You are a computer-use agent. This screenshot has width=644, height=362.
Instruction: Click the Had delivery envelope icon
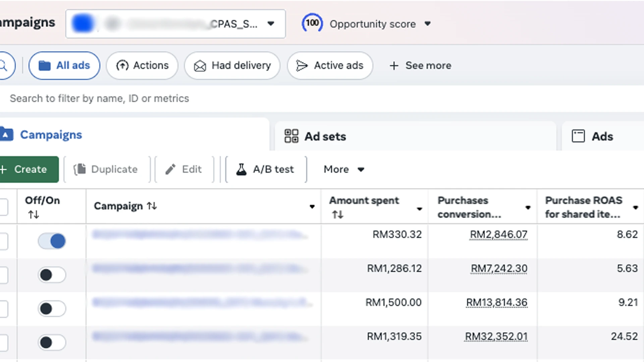pyautogui.click(x=200, y=66)
